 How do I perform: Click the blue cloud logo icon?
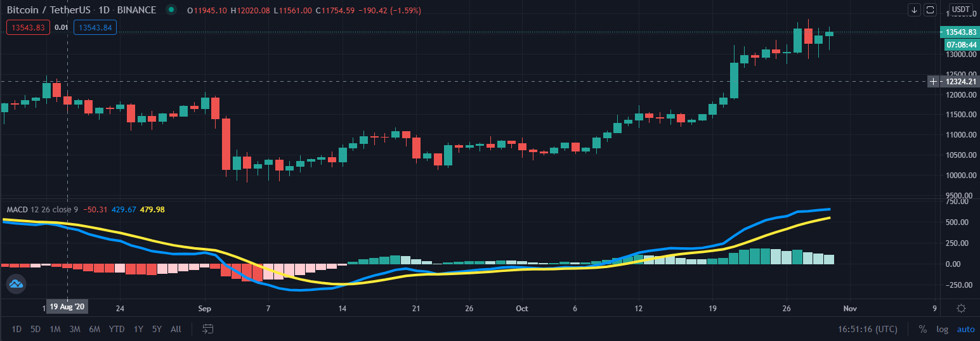[16, 285]
